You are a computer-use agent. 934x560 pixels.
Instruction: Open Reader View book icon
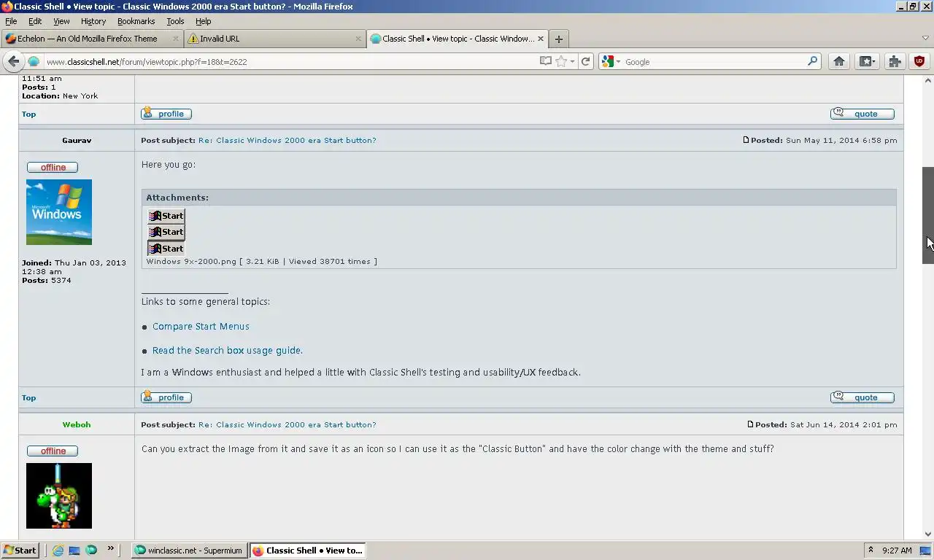546,61
